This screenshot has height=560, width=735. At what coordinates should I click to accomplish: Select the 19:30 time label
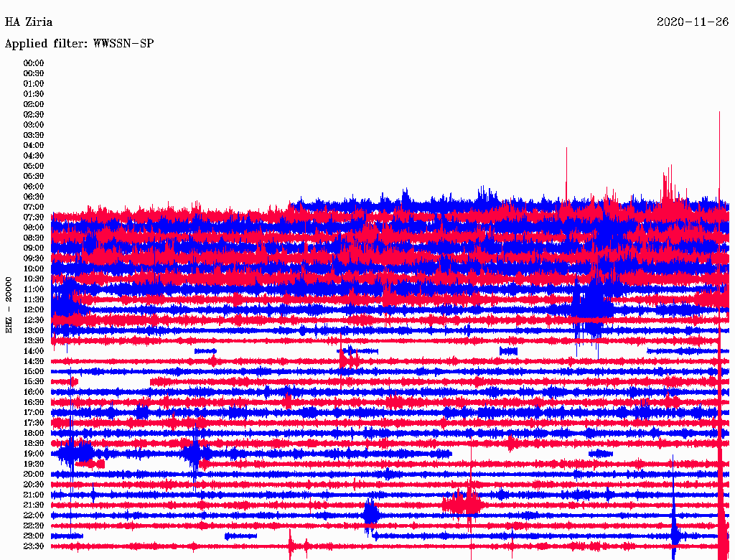coord(34,465)
